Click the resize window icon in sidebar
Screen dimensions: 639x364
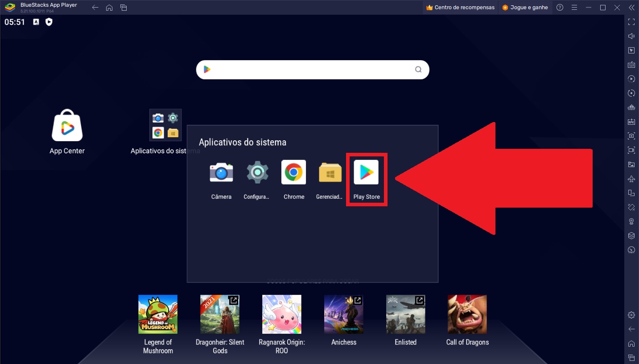(x=631, y=192)
